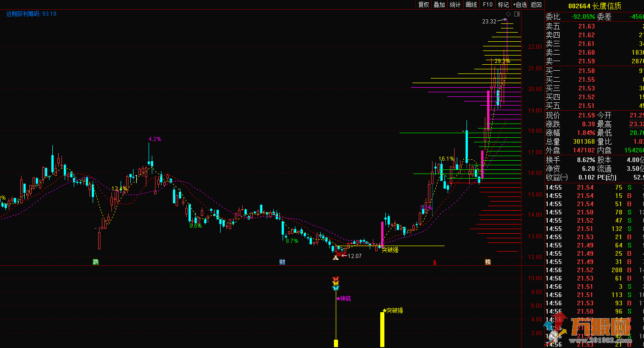The image size is (644, 348).
Task: Click the 涨幅 value 1.84%
Action: [585, 133]
